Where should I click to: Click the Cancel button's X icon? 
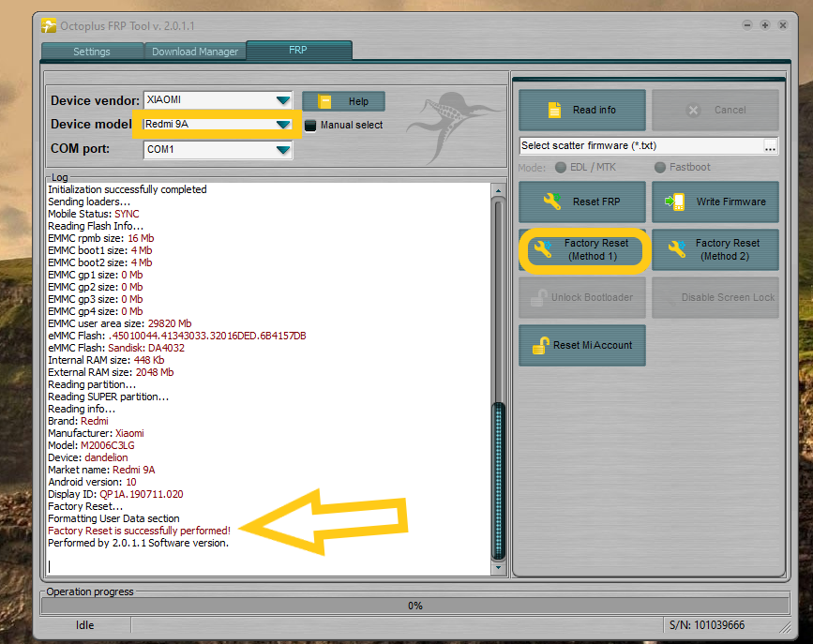[x=693, y=110]
